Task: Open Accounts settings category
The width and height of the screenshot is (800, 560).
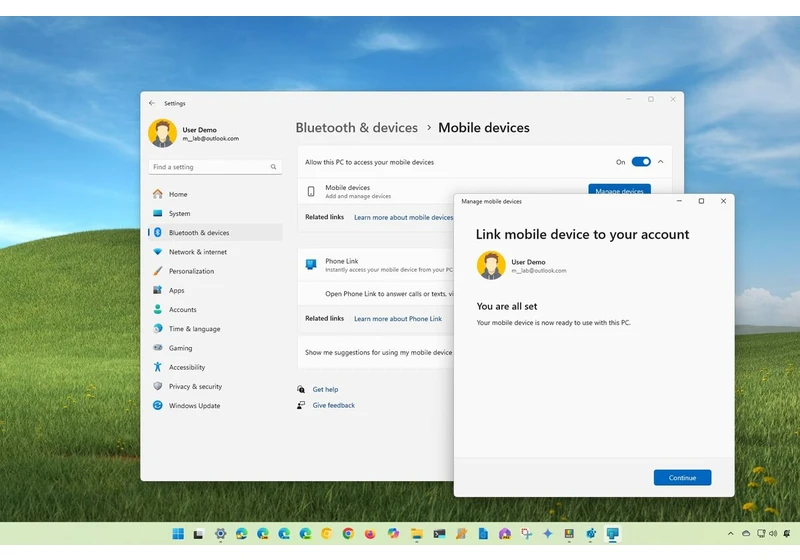Action: 215,310
